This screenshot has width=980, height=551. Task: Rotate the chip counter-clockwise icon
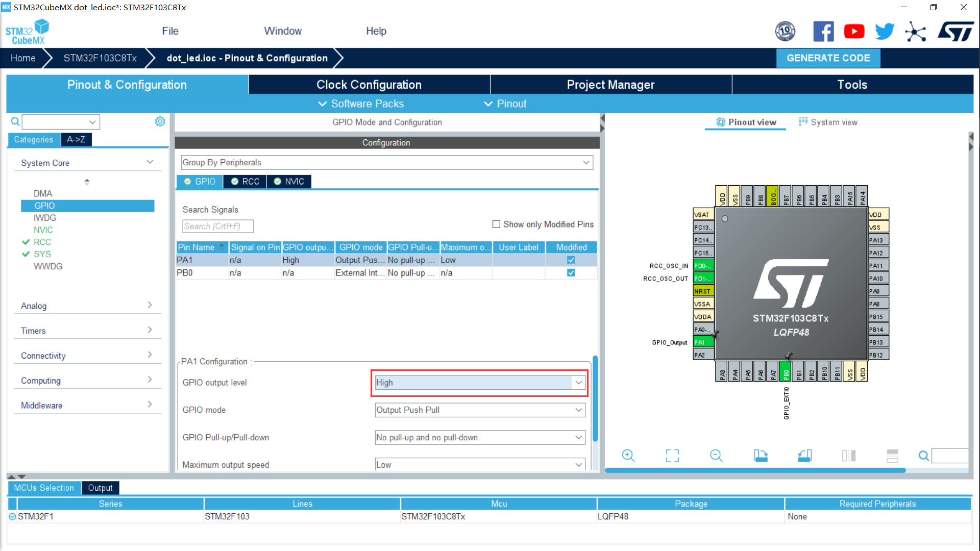tap(805, 456)
